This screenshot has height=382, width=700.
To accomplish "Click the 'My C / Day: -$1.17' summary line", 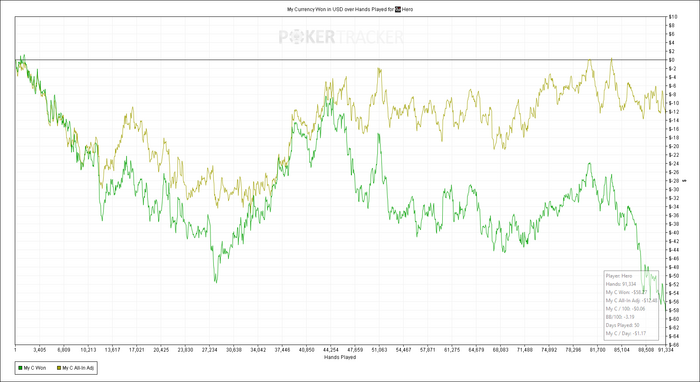I will (625, 333).
